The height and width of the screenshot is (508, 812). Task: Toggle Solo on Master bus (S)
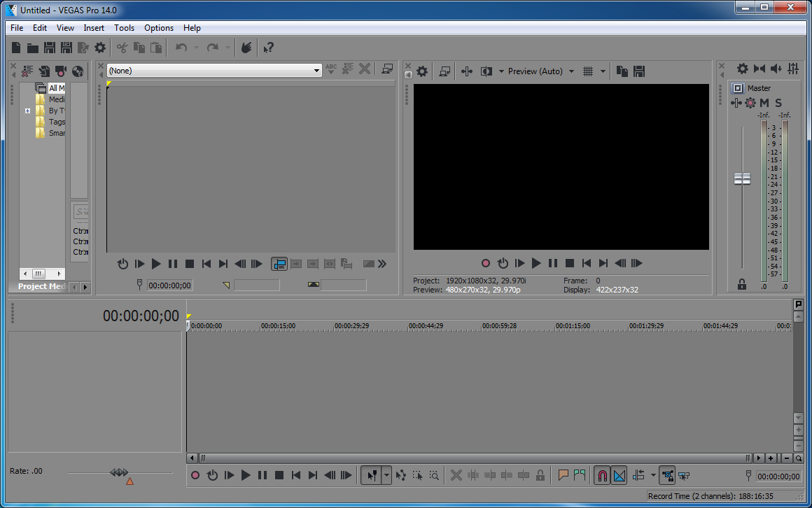[x=778, y=103]
